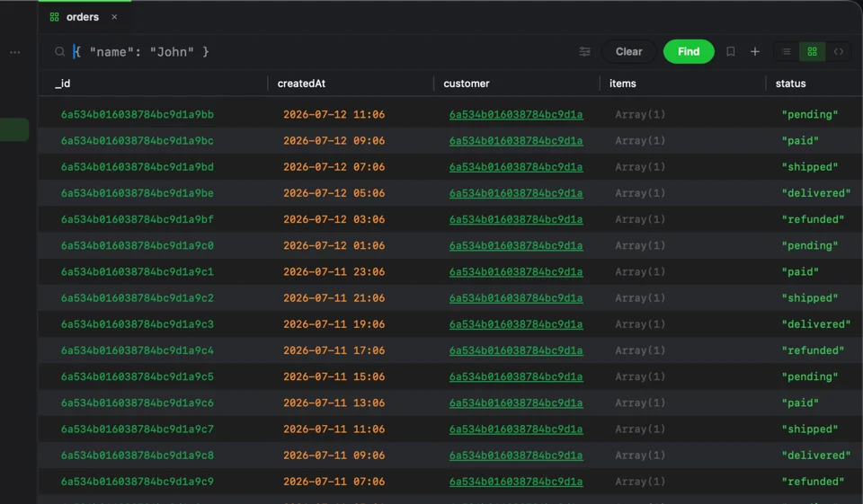Select "delivered" status in a9c3 row
863x504 pixels.
coord(816,324)
